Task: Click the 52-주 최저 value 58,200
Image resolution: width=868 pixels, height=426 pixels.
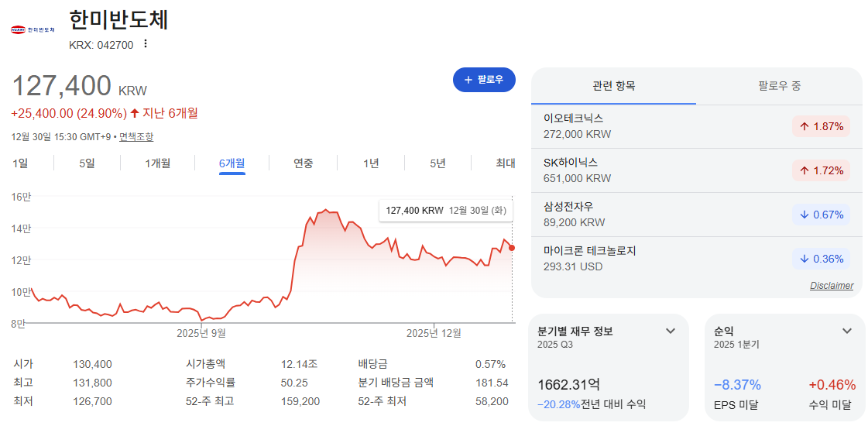Action: tap(492, 401)
